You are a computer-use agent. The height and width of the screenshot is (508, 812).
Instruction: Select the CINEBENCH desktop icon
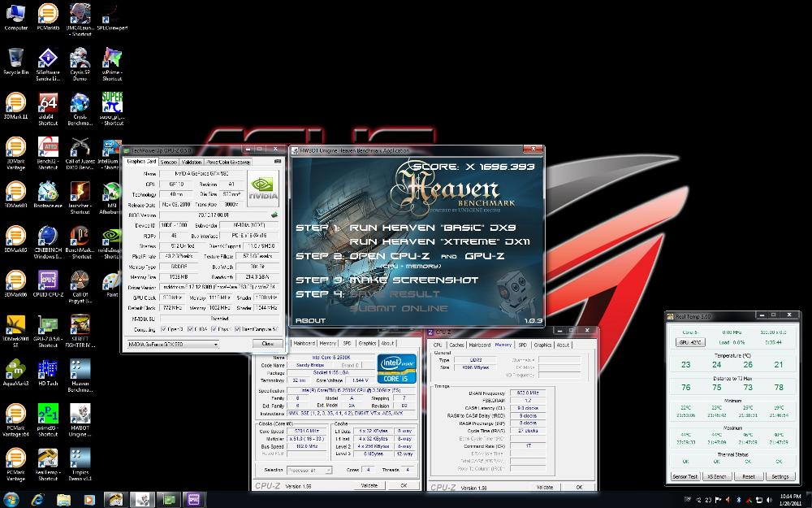tap(48, 242)
